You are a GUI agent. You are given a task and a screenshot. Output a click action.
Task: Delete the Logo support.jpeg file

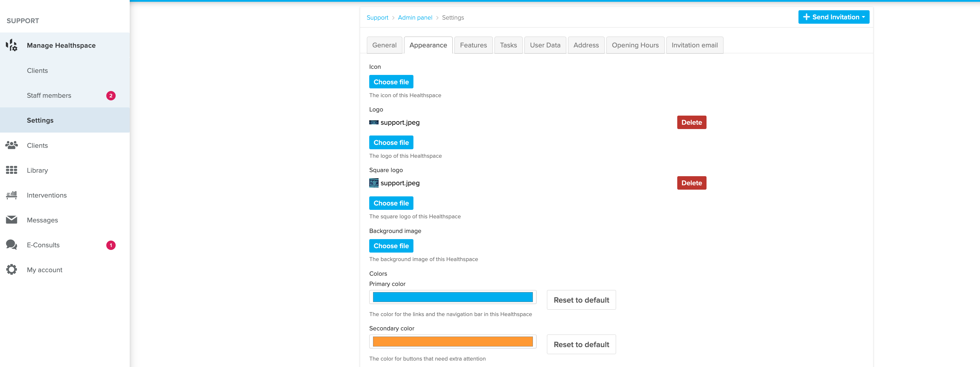coord(691,122)
